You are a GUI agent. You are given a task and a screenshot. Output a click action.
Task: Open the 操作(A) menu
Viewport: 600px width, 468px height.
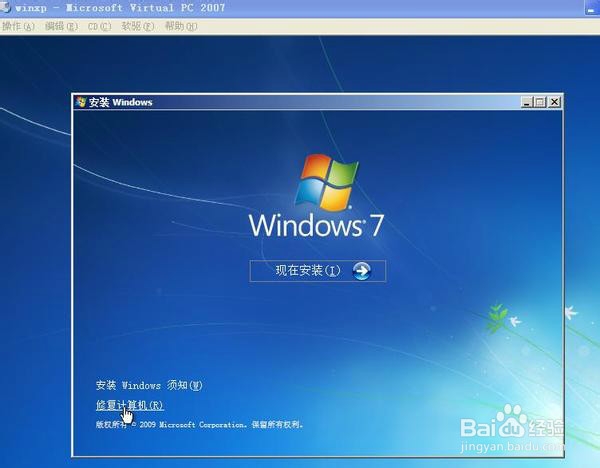click(x=18, y=26)
